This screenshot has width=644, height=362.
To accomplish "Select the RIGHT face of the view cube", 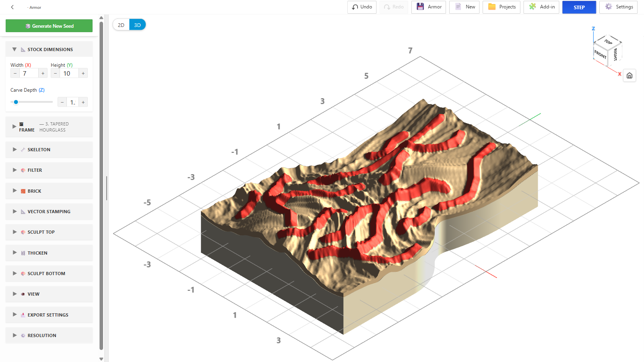I will [x=615, y=54].
